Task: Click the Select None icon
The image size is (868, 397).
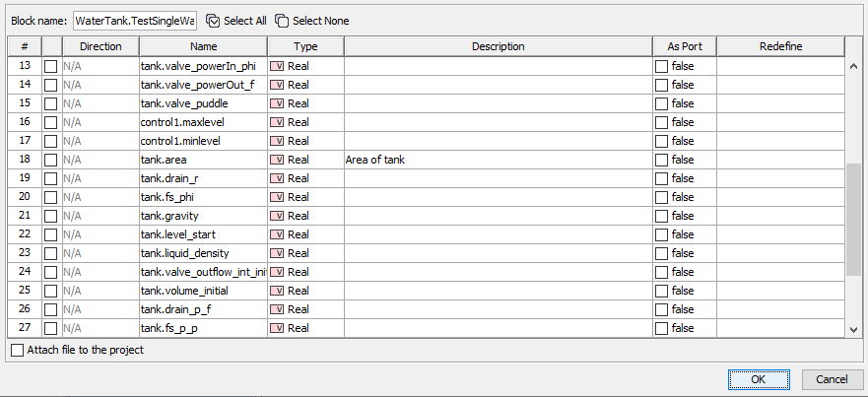Action: (x=282, y=21)
